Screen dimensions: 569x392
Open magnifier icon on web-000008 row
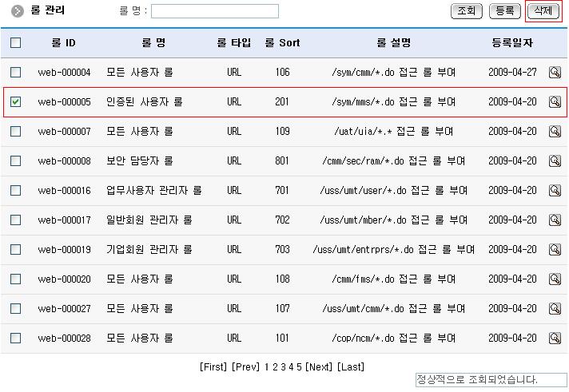(555, 161)
